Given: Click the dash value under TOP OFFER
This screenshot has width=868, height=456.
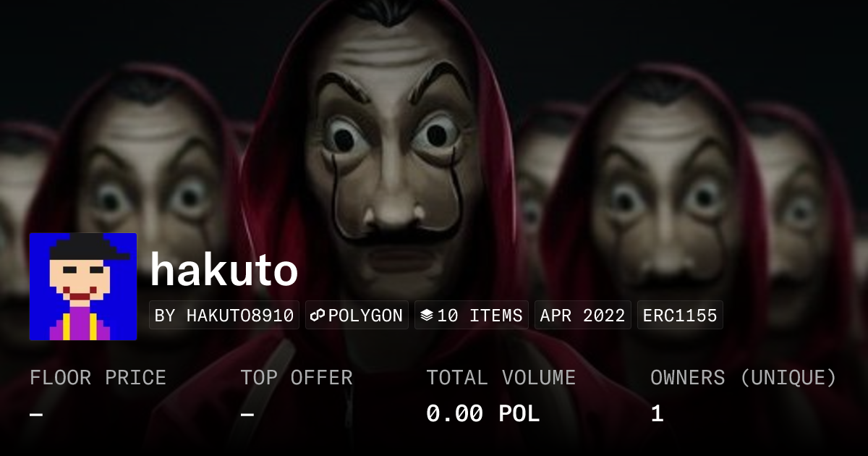Looking at the screenshot, I should pyautogui.click(x=247, y=414).
